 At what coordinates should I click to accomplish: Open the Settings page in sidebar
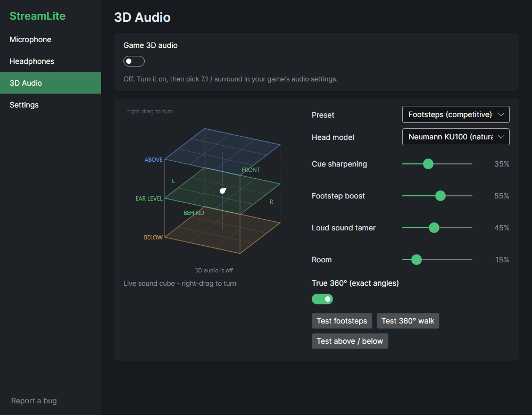coord(50,104)
